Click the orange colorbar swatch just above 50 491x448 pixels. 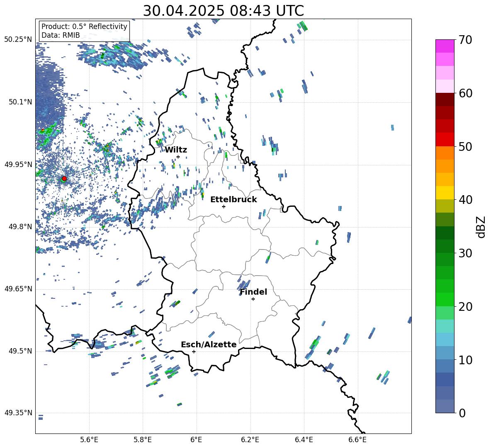[x=445, y=153]
